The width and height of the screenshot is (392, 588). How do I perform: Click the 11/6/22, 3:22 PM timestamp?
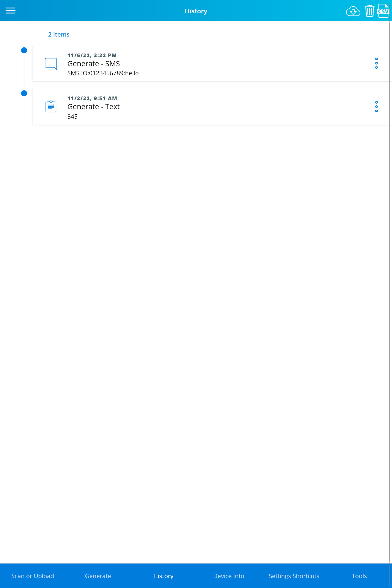[92, 55]
